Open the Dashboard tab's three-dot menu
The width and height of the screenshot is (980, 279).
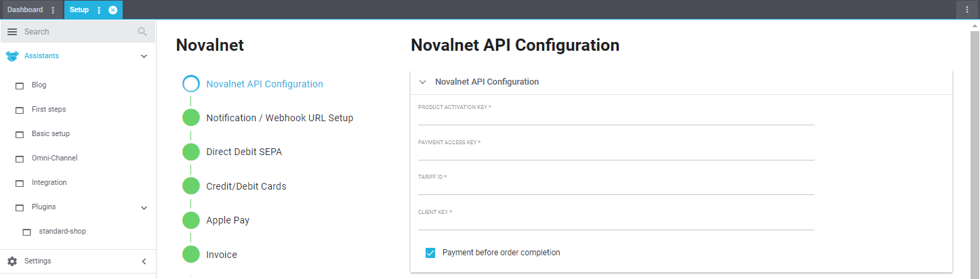(54, 10)
